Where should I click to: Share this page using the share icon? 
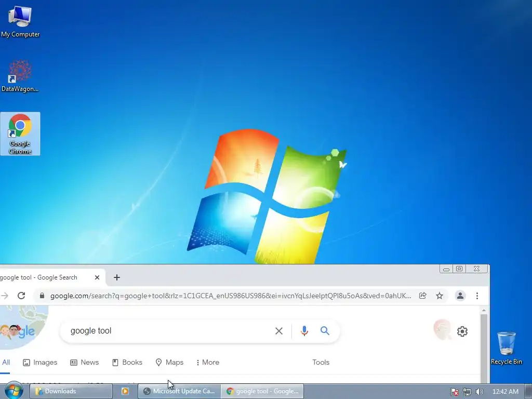coord(423,296)
